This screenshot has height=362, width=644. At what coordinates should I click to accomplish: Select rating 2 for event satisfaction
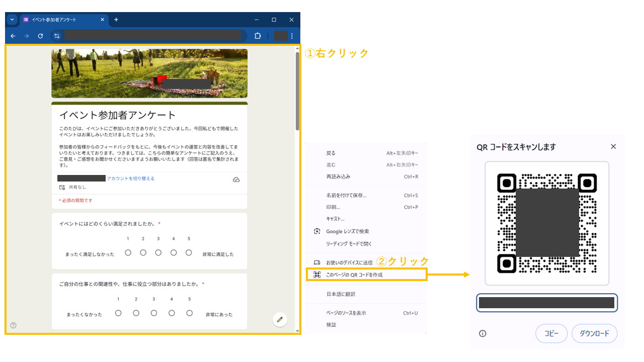click(143, 253)
